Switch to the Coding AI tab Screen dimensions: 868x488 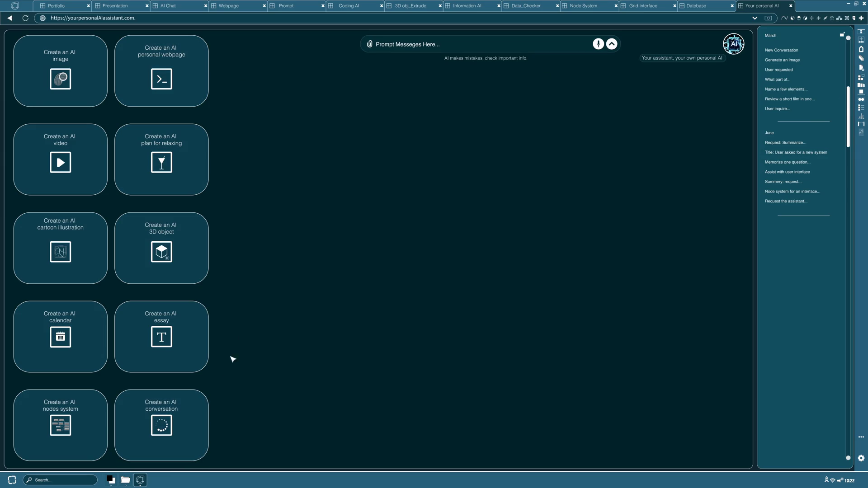(349, 6)
